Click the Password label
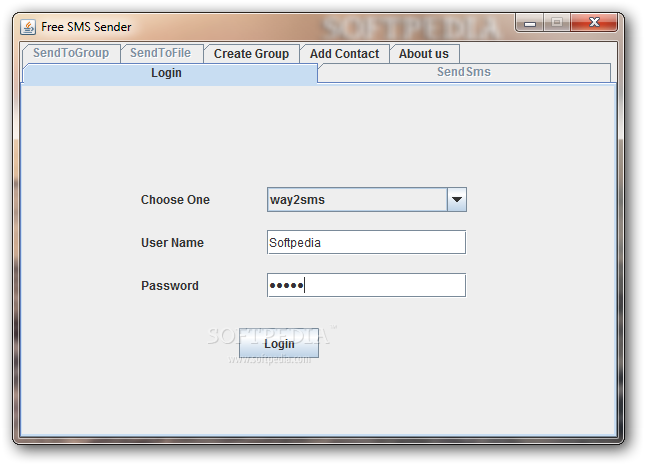This screenshot has height=465, width=645. click(x=170, y=286)
